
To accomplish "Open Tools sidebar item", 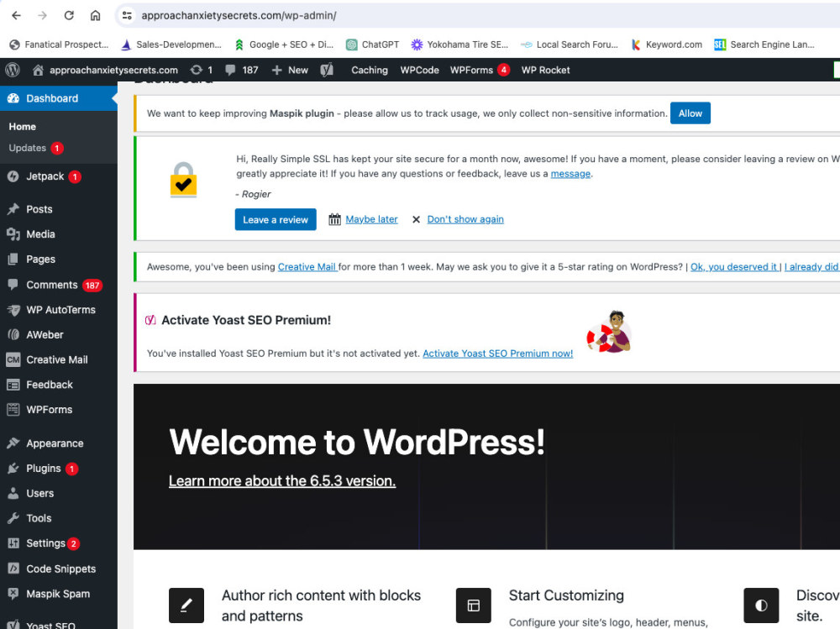I will coord(59,519).
